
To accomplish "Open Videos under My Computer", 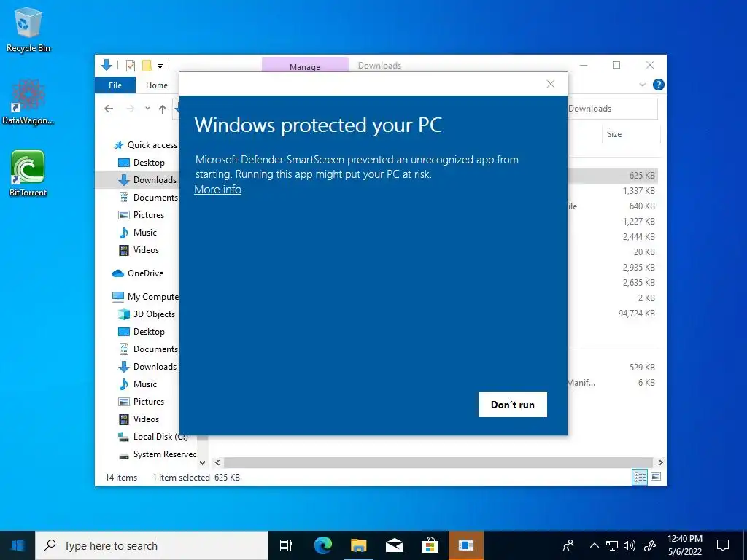I will click(138, 419).
